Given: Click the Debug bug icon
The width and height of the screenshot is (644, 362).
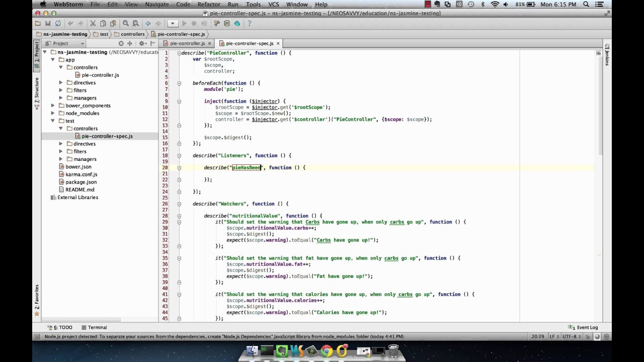Looking at the screenshot, I should (x=194, y=24).
